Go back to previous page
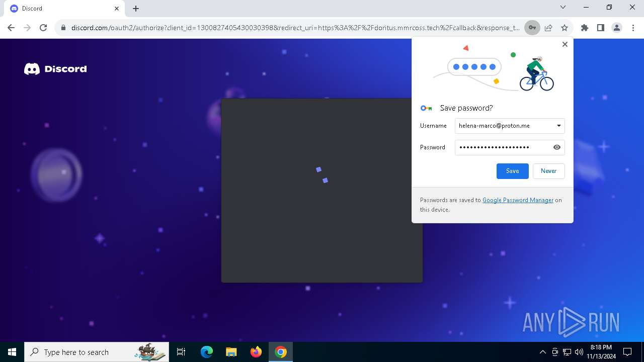Image resolution: width=644 pixels, height=362 pixels. point(11,28)
